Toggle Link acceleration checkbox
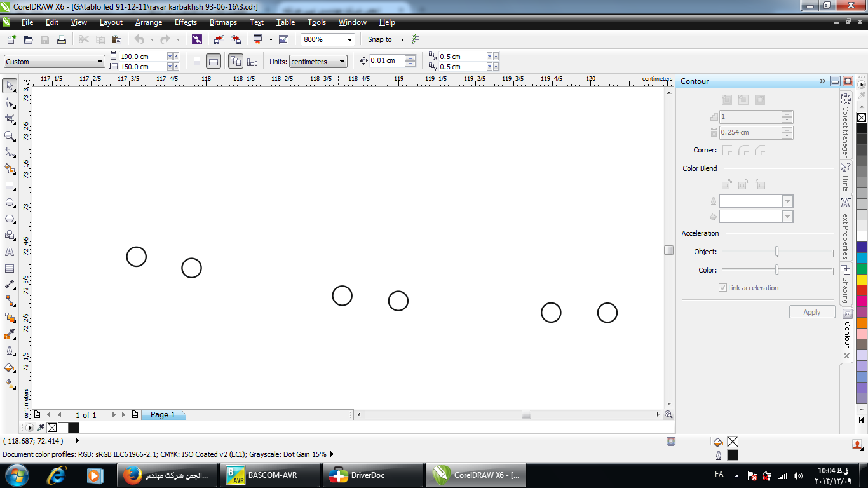This screenshot has width=868, height=488. tap(722, 288)
